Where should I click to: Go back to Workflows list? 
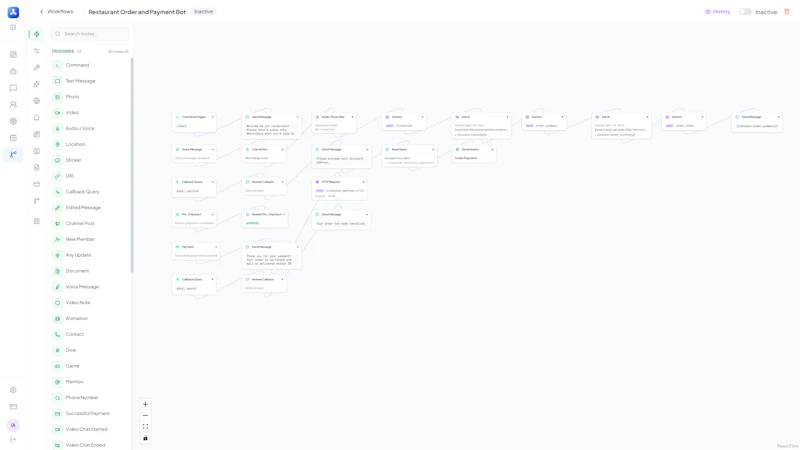[x=57, y=12]
